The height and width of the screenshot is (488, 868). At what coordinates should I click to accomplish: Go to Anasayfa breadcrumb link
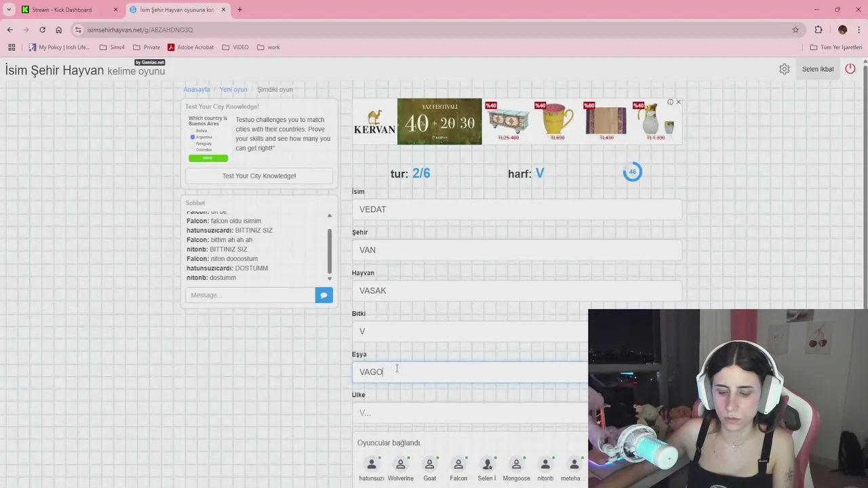[197, 89]
